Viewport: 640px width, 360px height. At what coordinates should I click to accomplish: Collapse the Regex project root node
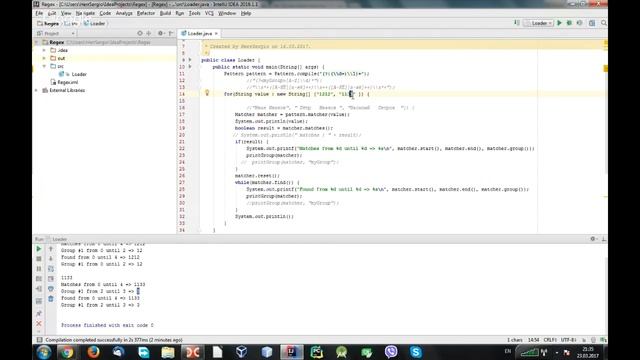tap(36, 42)
